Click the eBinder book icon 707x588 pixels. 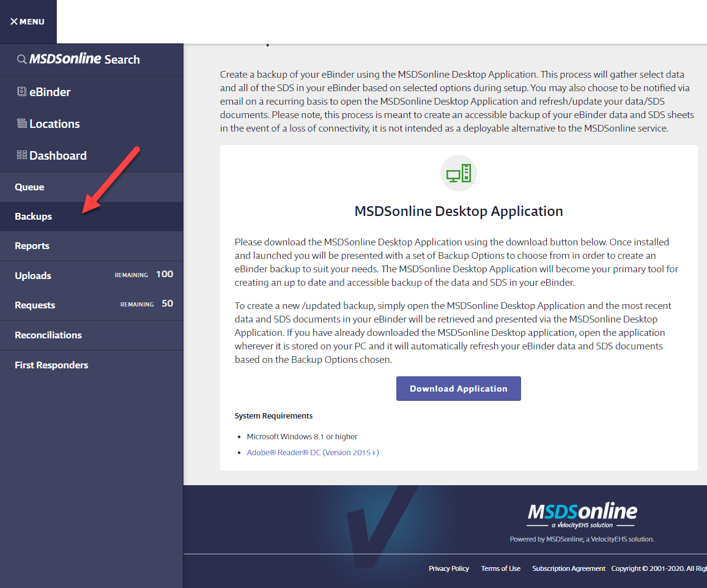tap(21, 92)
